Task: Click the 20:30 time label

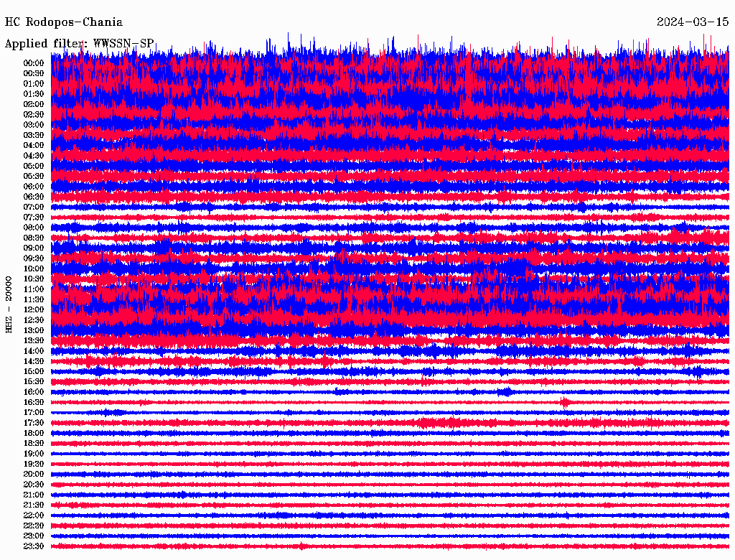Action: [34, 485]
